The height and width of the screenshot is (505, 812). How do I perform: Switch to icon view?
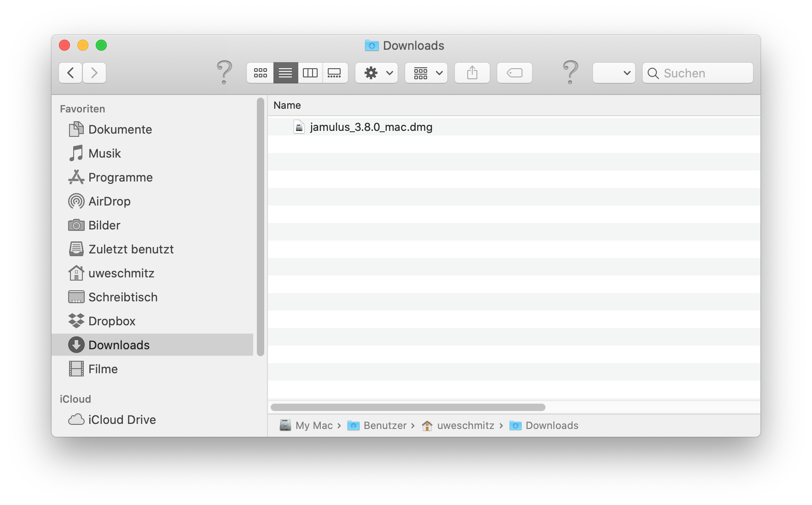pyautogui.click(x=260, y=73)
